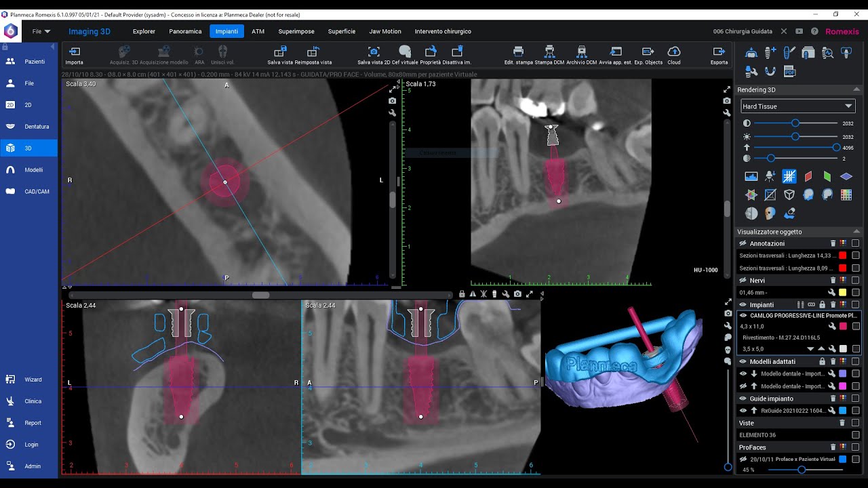
Task: Click the Reimposta vista icon
Action: click(313, 52)
